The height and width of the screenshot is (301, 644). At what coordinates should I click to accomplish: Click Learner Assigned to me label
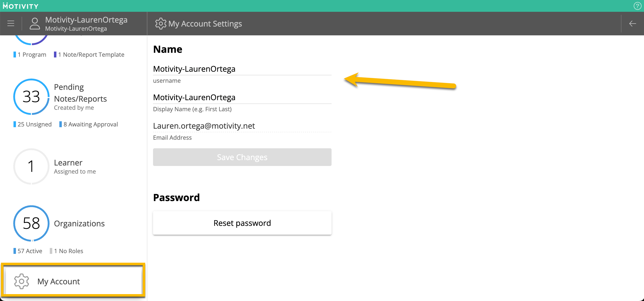coord(75,167)
